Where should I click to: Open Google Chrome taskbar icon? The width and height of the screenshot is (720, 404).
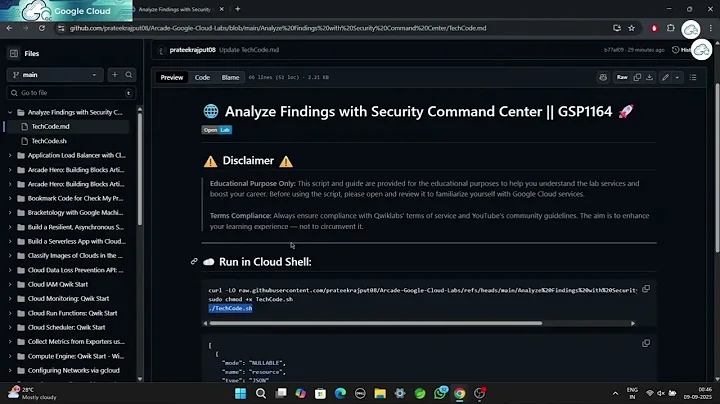(460, 393)
